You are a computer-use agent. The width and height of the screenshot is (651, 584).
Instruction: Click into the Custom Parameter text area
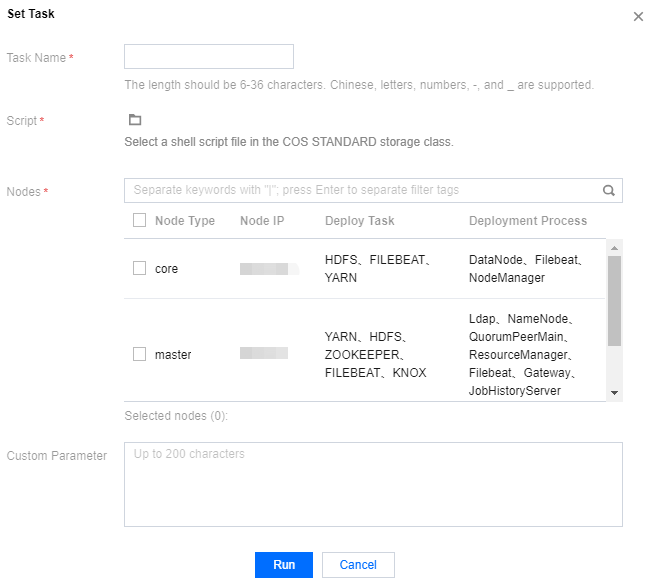pyautogui.click(x=373, y=484)
